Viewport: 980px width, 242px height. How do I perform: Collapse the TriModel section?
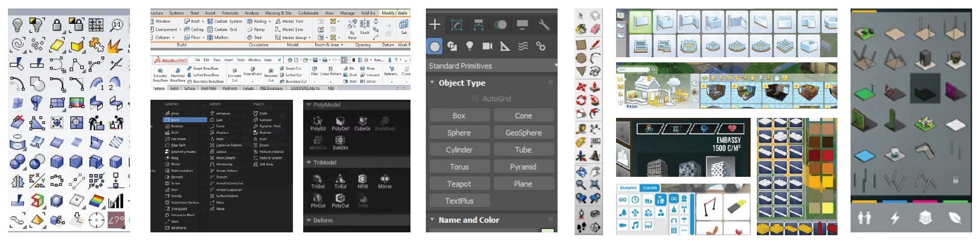coord(308,163)
